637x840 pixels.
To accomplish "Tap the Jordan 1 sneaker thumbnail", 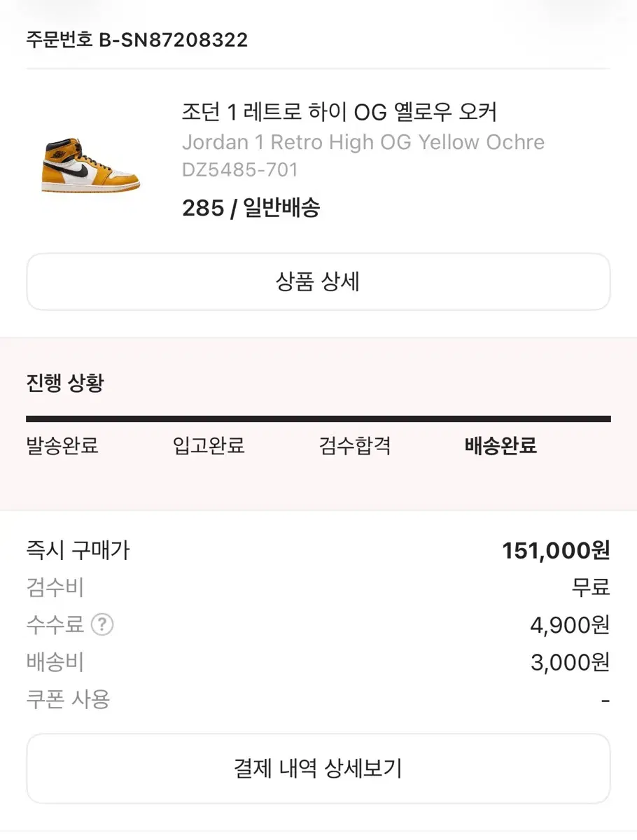I will point(90,164).
